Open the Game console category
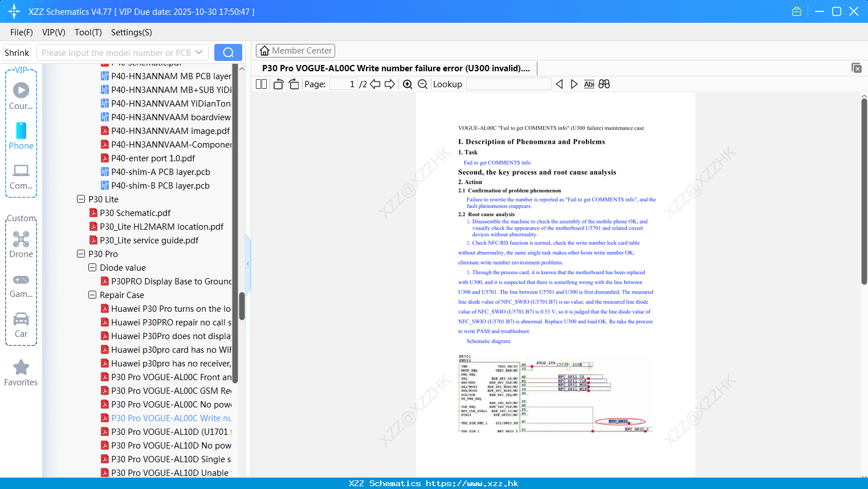The height and width of the screenshot is (489, 868). (x=21, y=285)
